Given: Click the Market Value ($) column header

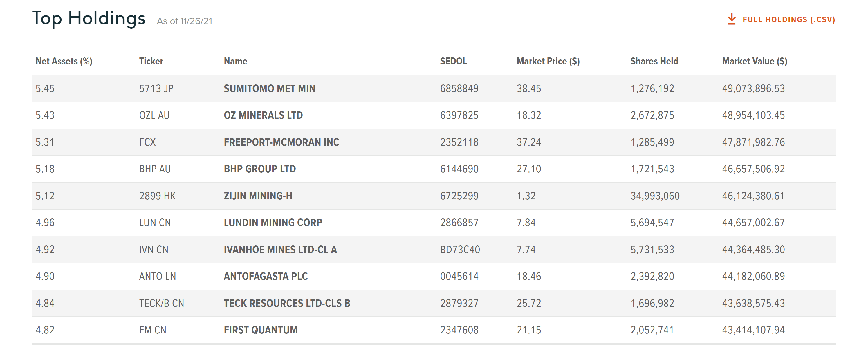Looking at the screenshot, I should [x=755, y=61].
